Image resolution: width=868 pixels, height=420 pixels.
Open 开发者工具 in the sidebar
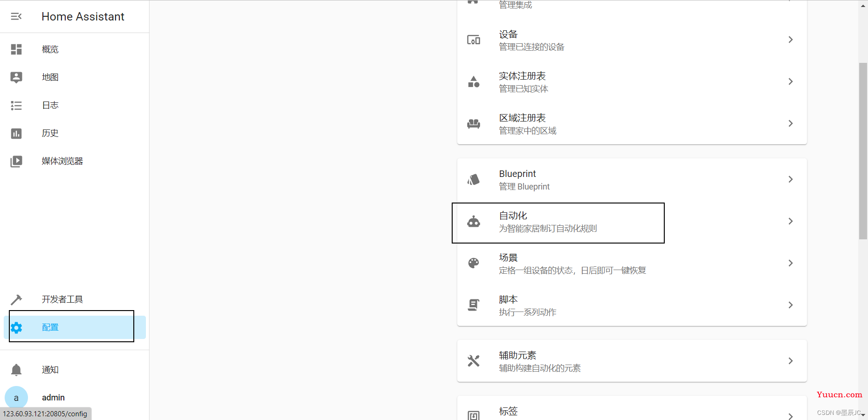75,299
